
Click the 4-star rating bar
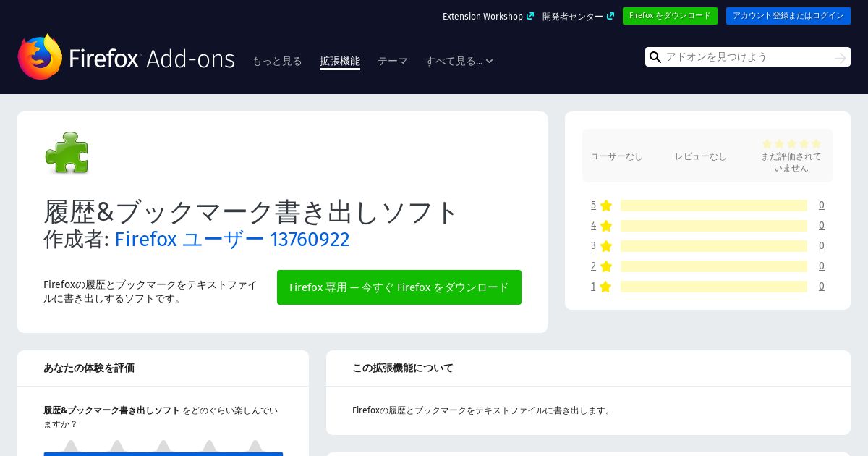coord(714,226)
